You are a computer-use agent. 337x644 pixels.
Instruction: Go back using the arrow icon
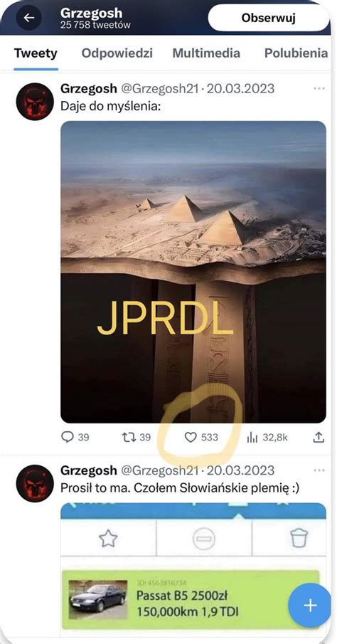[x=28, y=18]
